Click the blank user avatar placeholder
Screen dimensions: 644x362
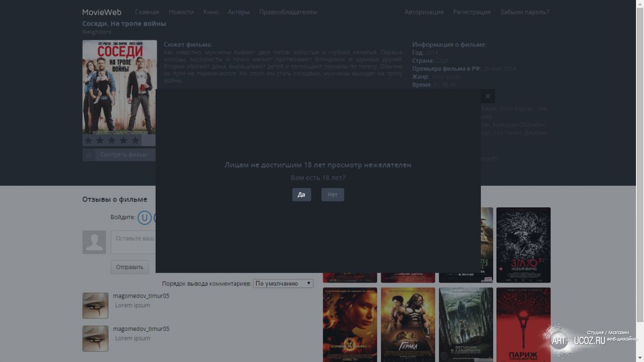click(94, 242)
